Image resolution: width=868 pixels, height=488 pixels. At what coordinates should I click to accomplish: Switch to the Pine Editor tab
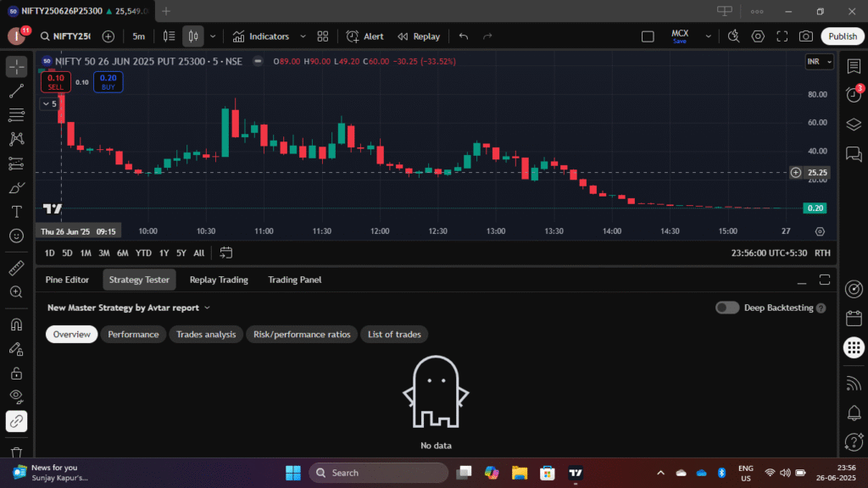[x=67, y=280]
